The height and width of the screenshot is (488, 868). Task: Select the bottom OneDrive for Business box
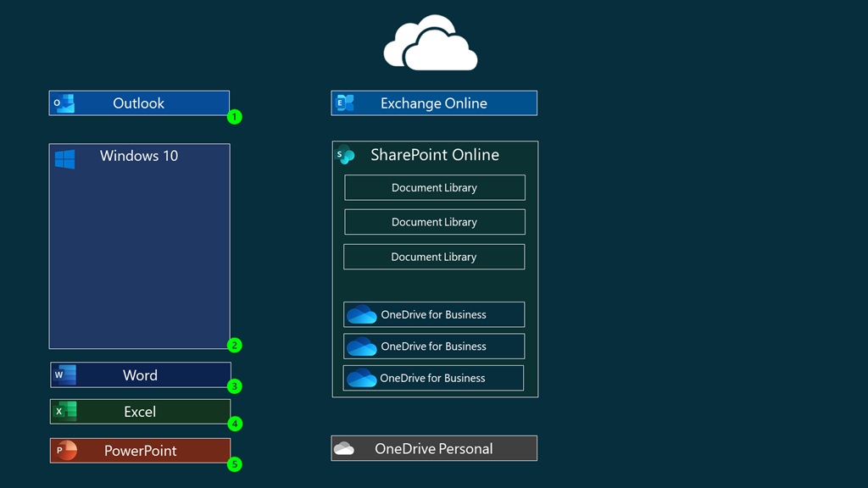coord(433,378)
